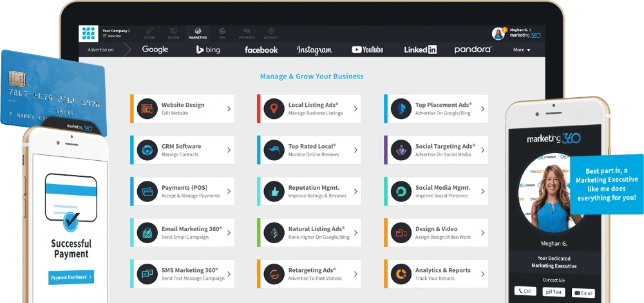
Task: Click the Text button on phone
Action: [554, 292]
